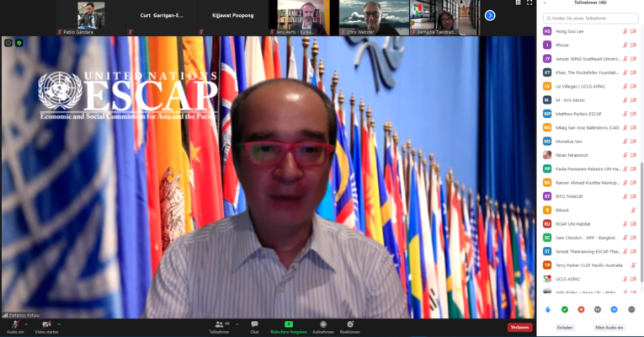644x337 pixels.
Task: Unmute microphone with Audio ein
Action: click(x=15, y=327)
